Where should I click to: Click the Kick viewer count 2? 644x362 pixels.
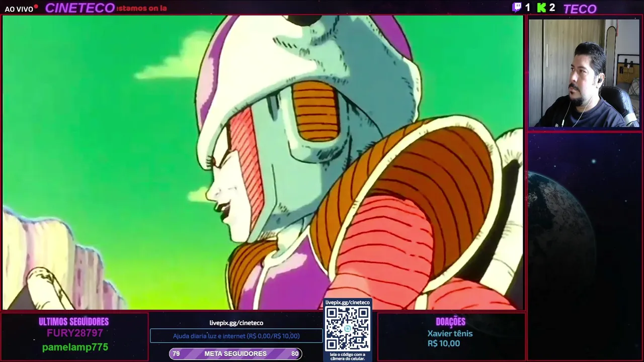tap(552, 8)
